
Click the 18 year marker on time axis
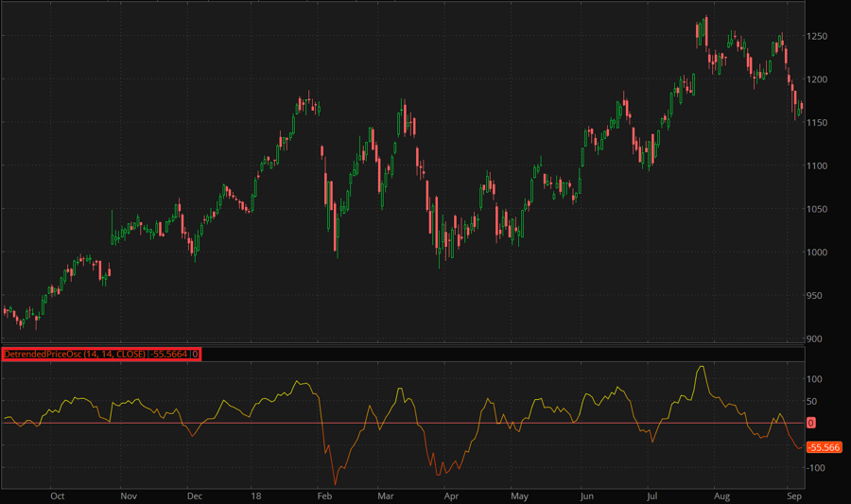256,495
